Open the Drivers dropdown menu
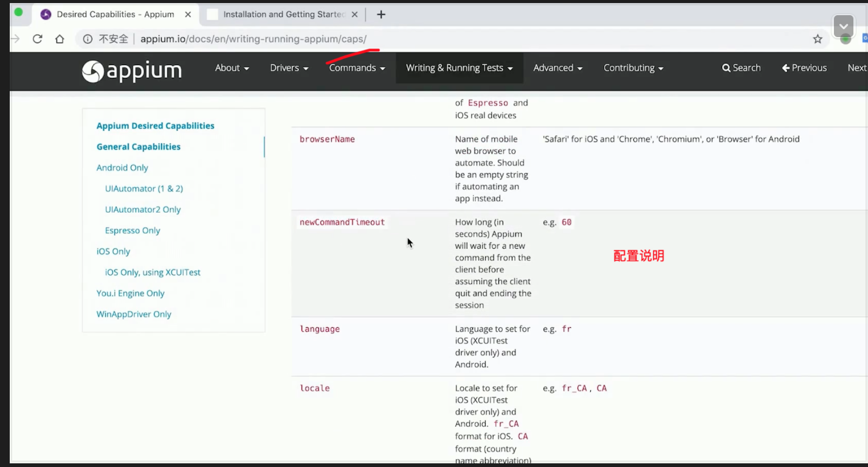This screenshot has width=868, height=467. tap(289, 68)
